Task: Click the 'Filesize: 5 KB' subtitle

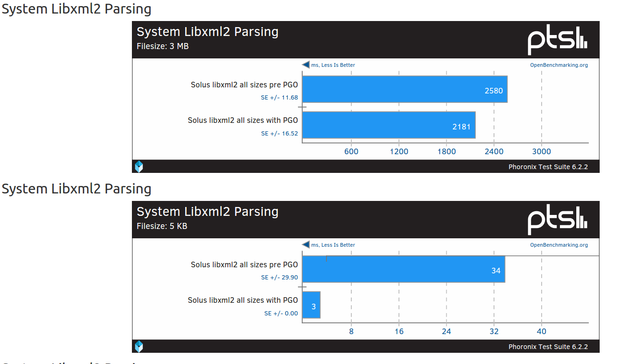Action: [x=162, y=226]
